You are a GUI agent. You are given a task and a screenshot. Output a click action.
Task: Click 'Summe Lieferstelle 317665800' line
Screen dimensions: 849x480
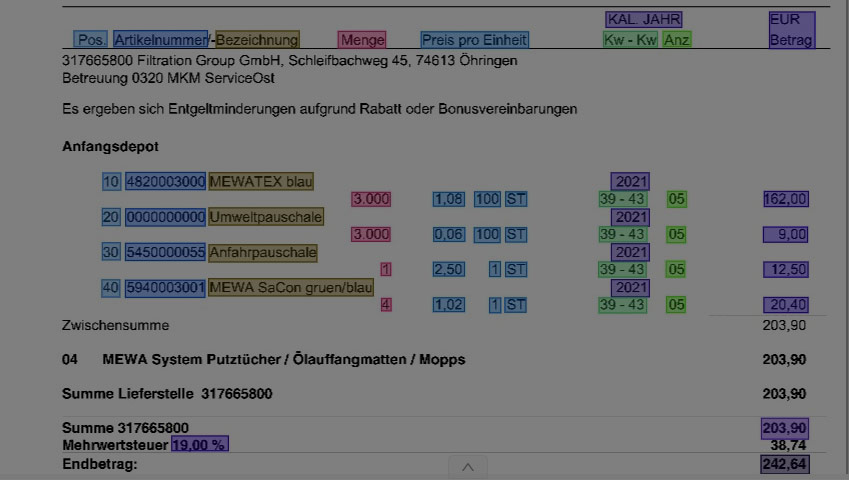(x=167, y=393)
